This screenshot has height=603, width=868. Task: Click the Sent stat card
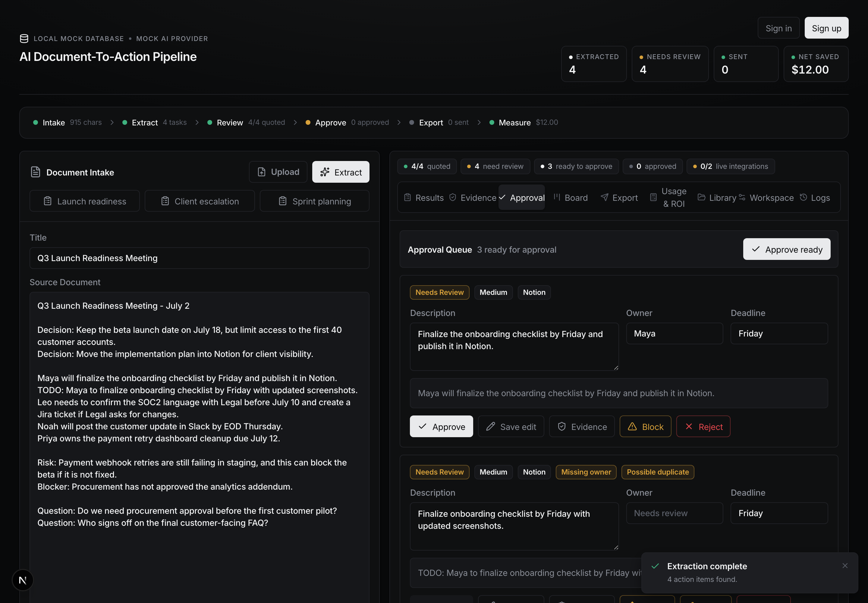pos(746,64)
